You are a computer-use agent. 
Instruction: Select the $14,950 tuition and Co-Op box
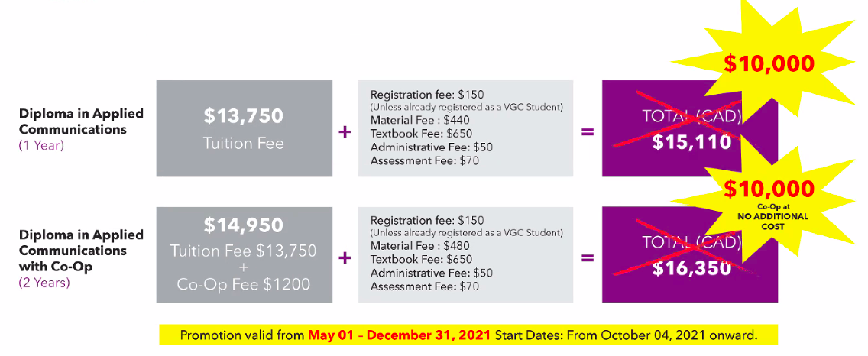click(245, 254)
